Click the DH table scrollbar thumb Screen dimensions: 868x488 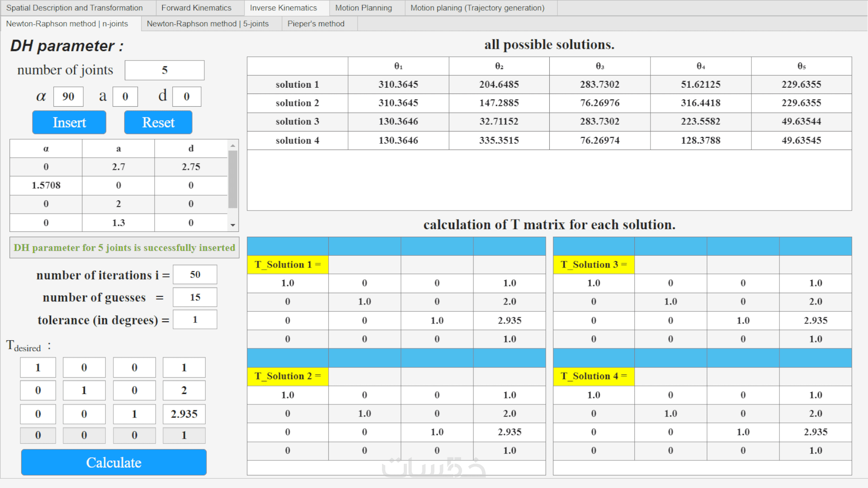(233, 179)
